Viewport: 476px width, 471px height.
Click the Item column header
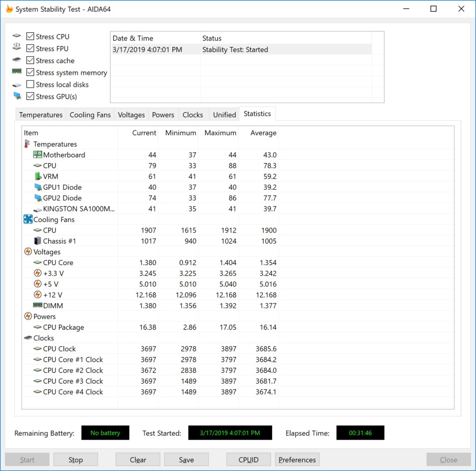click(70, 133)
